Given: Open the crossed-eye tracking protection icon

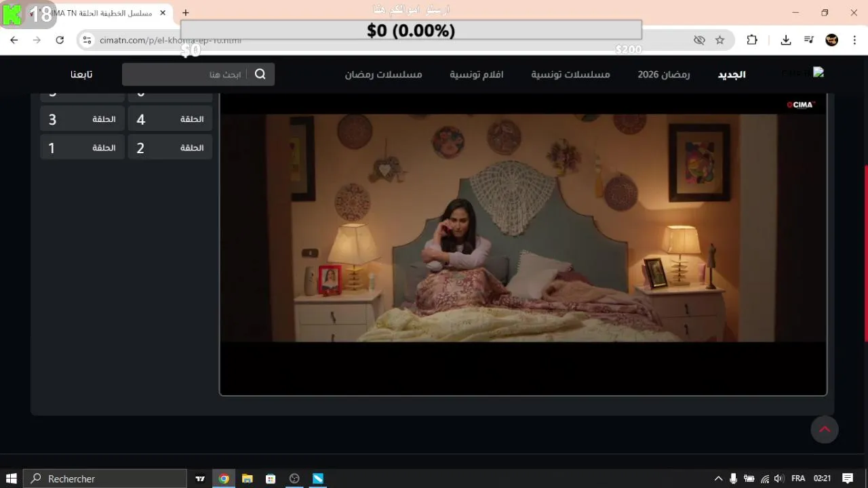Looking at the screenshot, I should click(699, 40).
